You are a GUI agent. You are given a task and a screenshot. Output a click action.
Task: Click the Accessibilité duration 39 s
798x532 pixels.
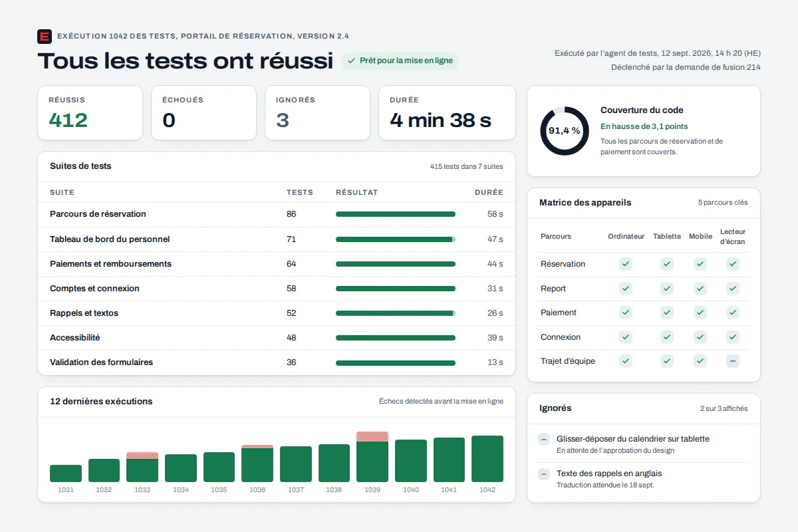(x=495, y=338)
